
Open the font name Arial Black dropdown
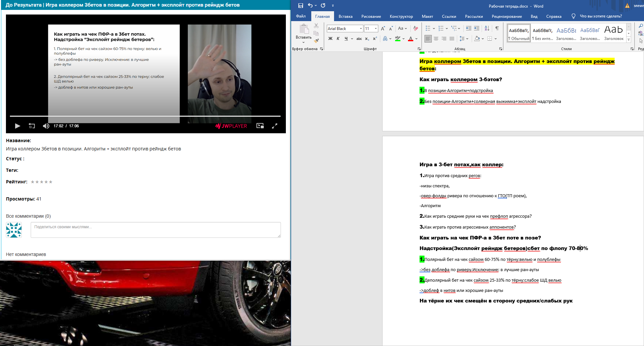361,29
